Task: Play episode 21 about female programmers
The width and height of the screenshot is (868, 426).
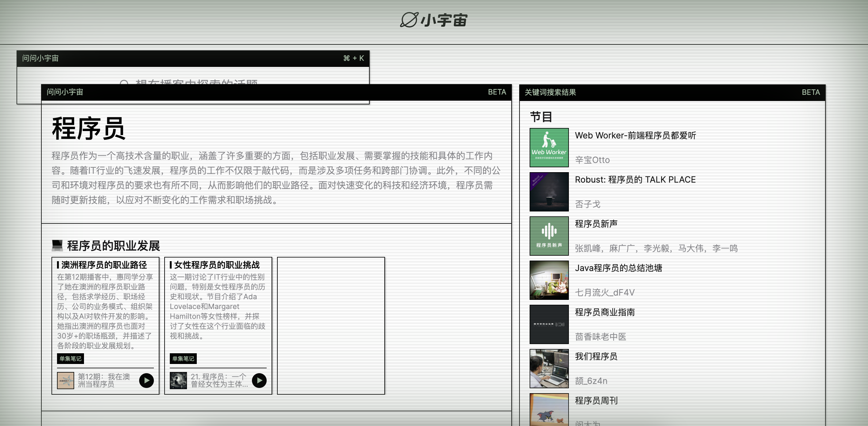Action: click(x=259, y=381)
